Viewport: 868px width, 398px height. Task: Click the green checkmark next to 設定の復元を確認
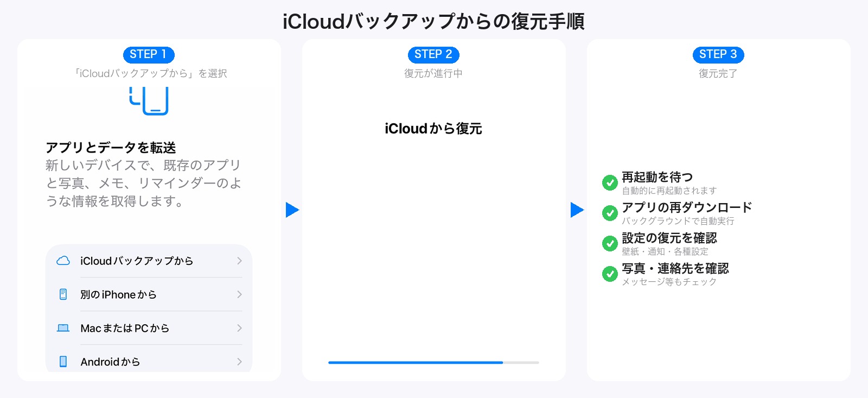610,243
